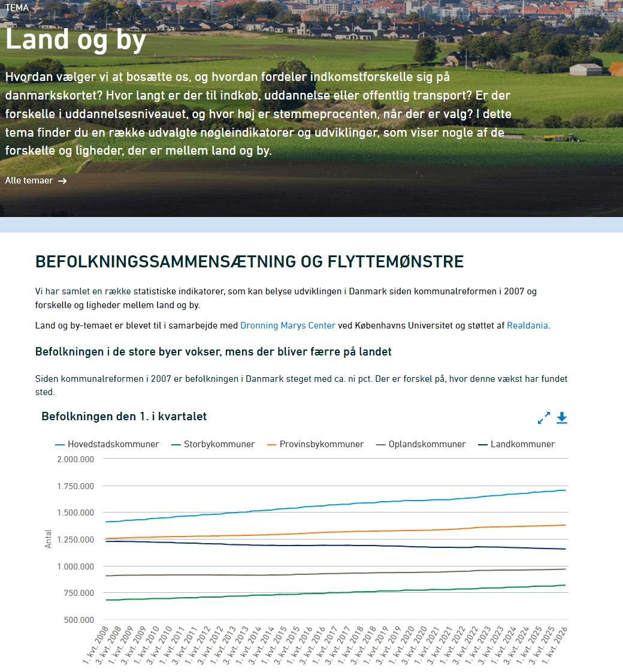Click the 750.000 y-axis label
The height and width of the screenshot is (672, 623).
point(79,593)
